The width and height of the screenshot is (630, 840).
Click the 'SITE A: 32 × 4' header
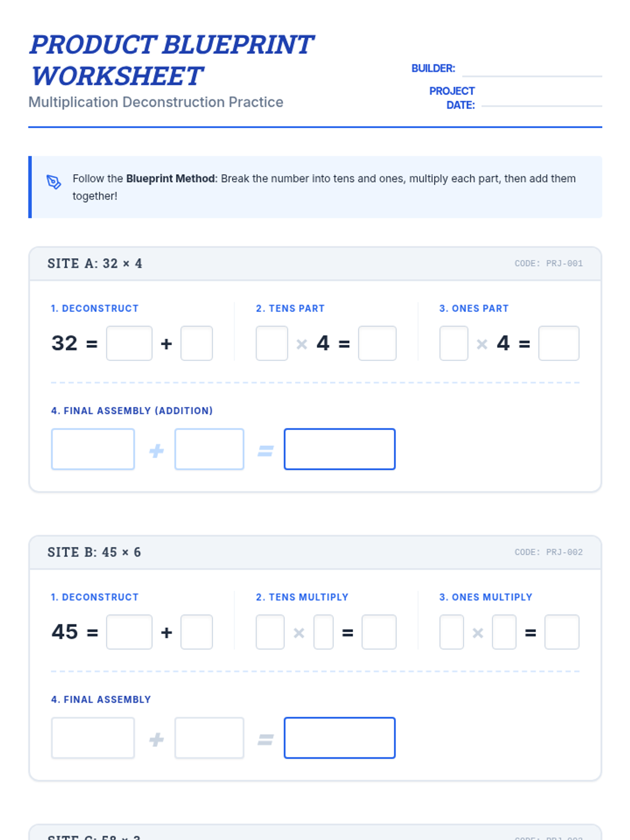pos(94,264)
